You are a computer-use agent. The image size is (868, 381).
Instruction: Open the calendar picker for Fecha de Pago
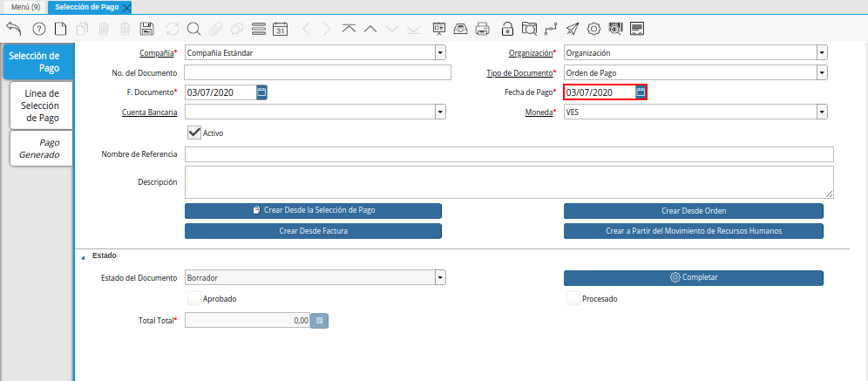641,92
